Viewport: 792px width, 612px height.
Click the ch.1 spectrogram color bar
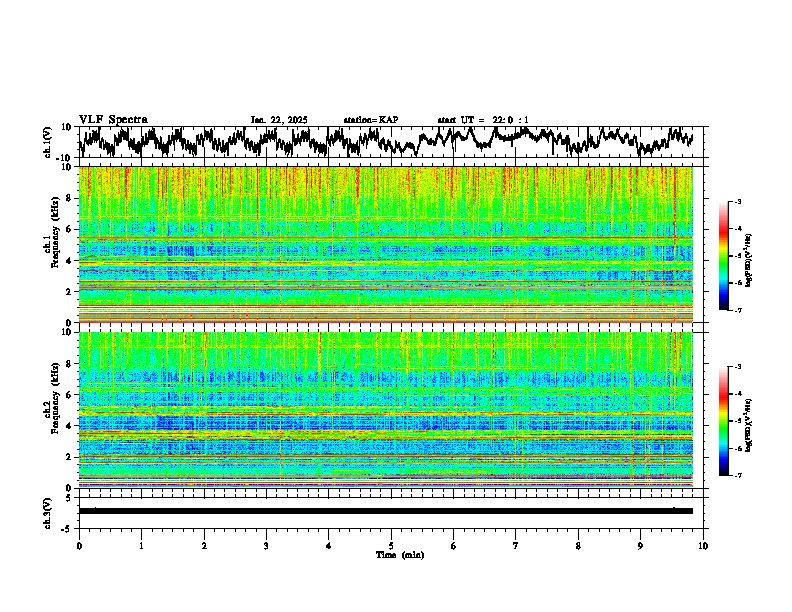tap(723, 256)
